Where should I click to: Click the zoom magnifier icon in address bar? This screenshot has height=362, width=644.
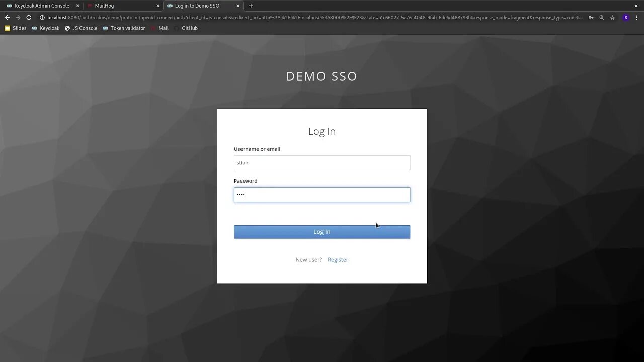pyautogui.click(x=601, y=17)
